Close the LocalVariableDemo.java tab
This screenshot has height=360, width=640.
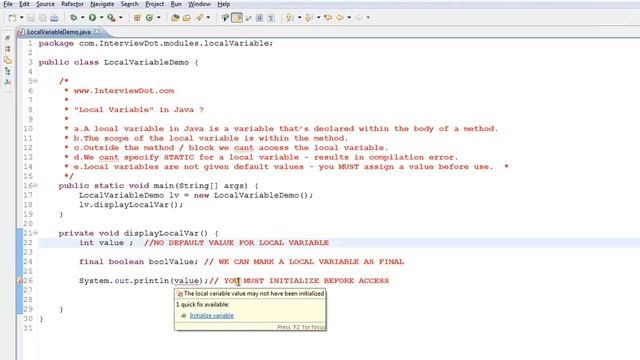coord(97,31)
